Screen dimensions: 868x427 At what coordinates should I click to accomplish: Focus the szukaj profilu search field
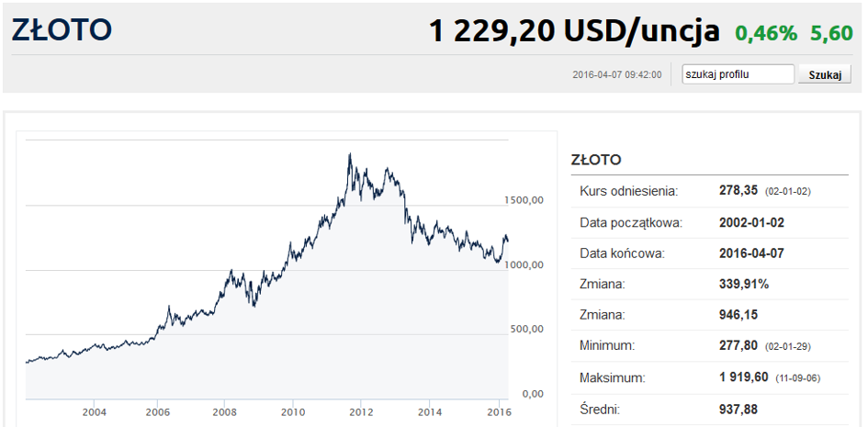point(738,74)
